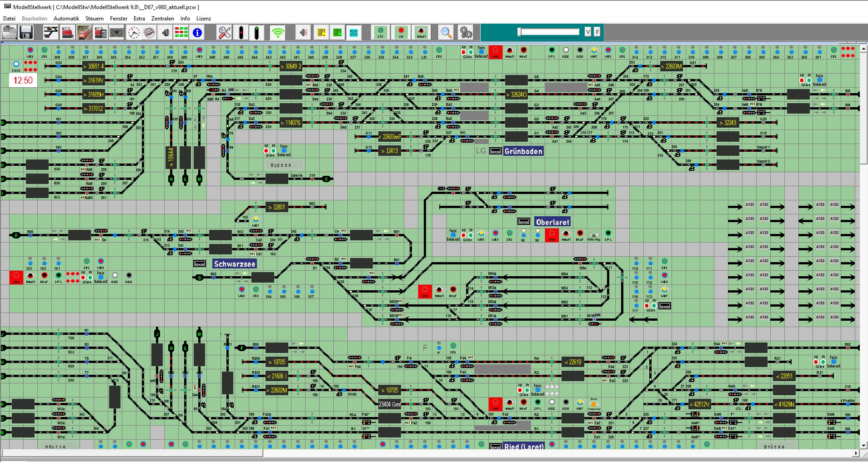Image resolution: width=868 pixels, height=462 pixels.
Task: Click the 12:50 clock display
Action: tap(23, 80)
